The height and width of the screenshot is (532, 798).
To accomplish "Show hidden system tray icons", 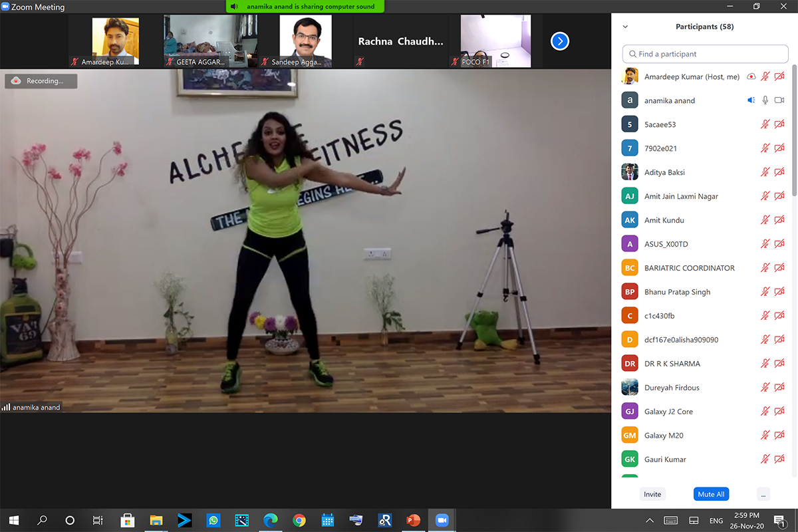I will coord(650,520).
